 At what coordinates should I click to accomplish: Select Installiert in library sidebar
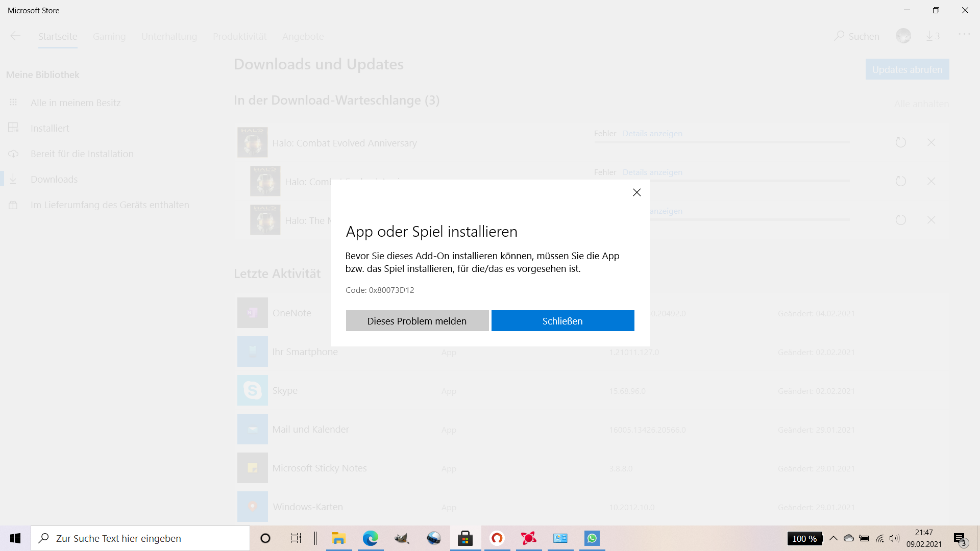[50, 128]
